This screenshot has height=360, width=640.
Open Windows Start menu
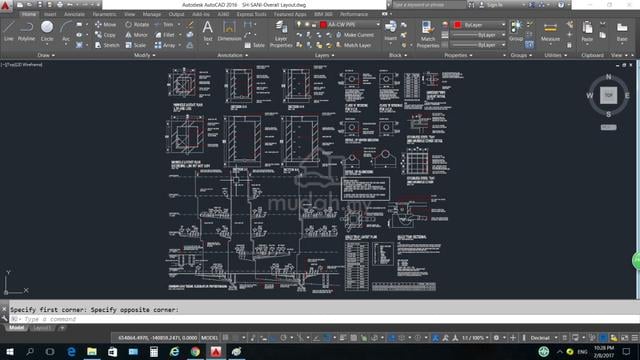(9, 351)
